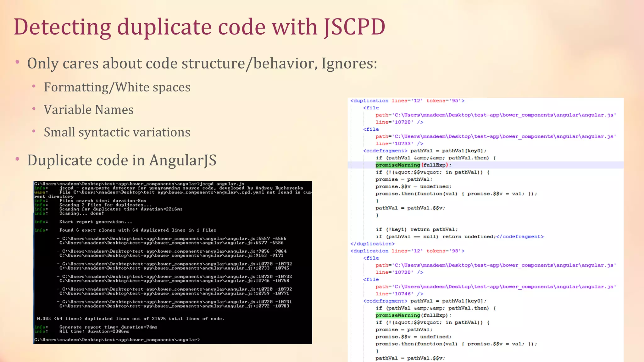This screenshot has width=644, height=362.
Task: Click the final terminal prompt ending in 'angular>'
Action: tap(117, 340)
